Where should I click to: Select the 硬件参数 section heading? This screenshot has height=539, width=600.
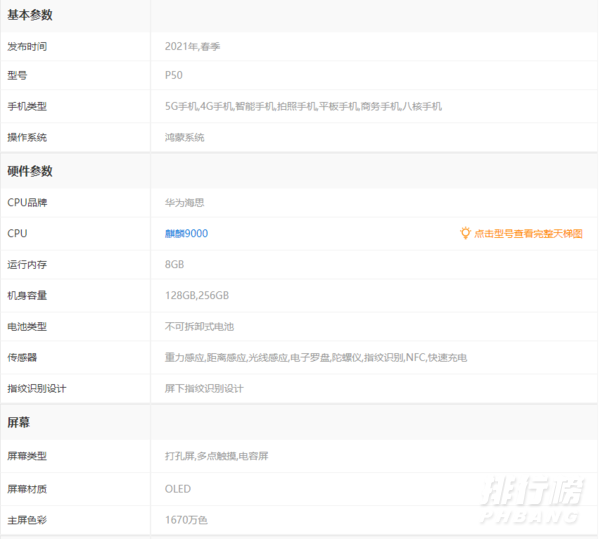tap(30, 171)
